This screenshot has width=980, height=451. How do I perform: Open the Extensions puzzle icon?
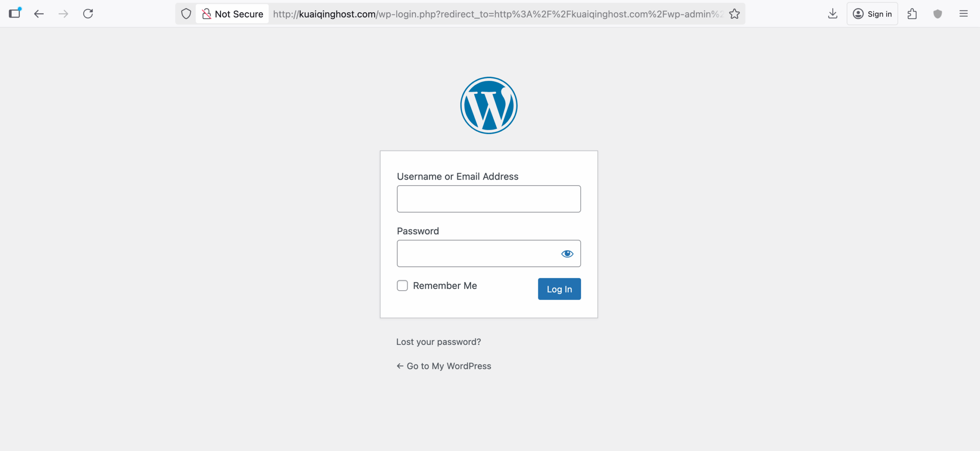(912, 14)
